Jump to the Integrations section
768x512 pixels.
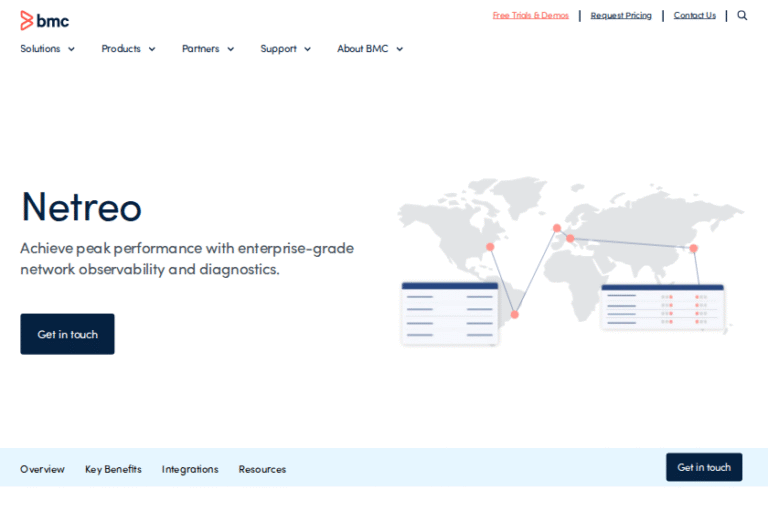click(190, 469)
